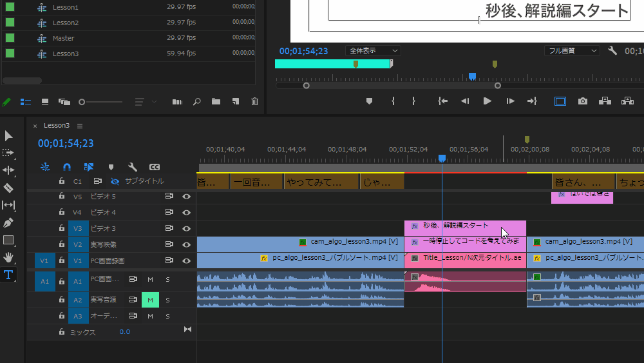Screen dimensions: 644x363
Task: Solo the A3 audio track
Action: (x=167, y=316)
